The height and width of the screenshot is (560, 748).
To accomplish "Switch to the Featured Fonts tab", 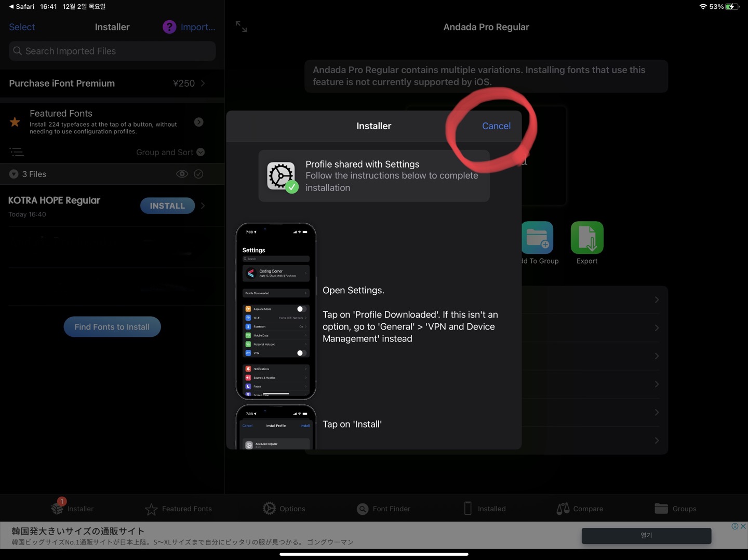I will [x=178, y=509].
